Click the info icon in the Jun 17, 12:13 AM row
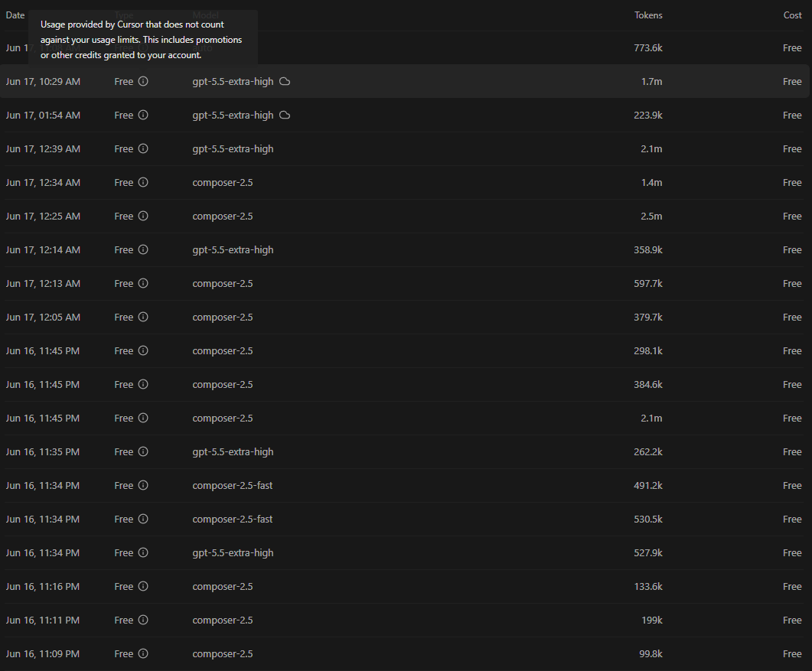Screen dimensions: 812x671 point(143,283)
